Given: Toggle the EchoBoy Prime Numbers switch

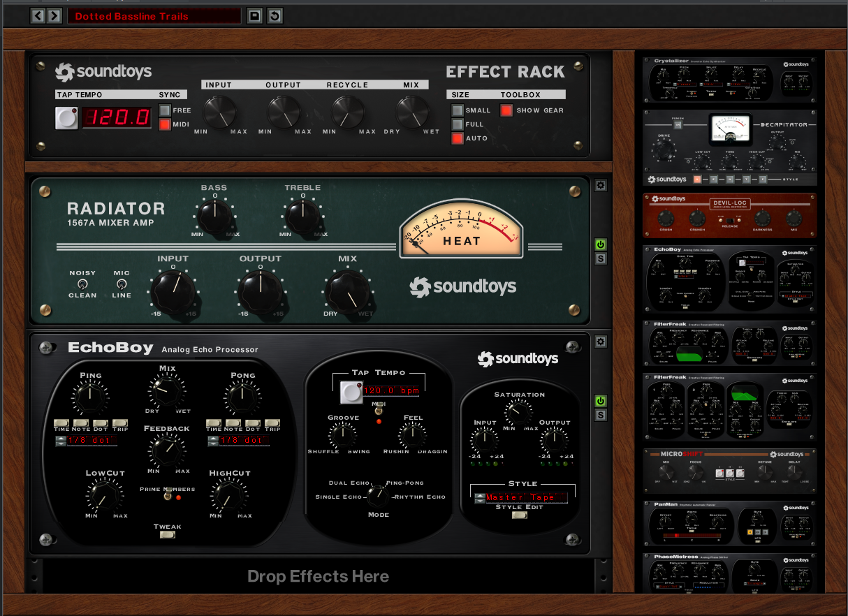Looking at the screenshot, I should point(168,495).
